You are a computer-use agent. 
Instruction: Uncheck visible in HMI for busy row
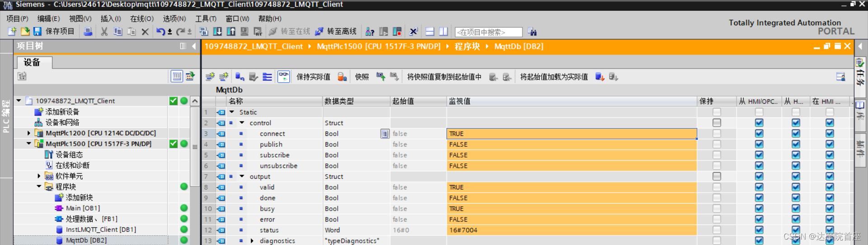point(830,208)
